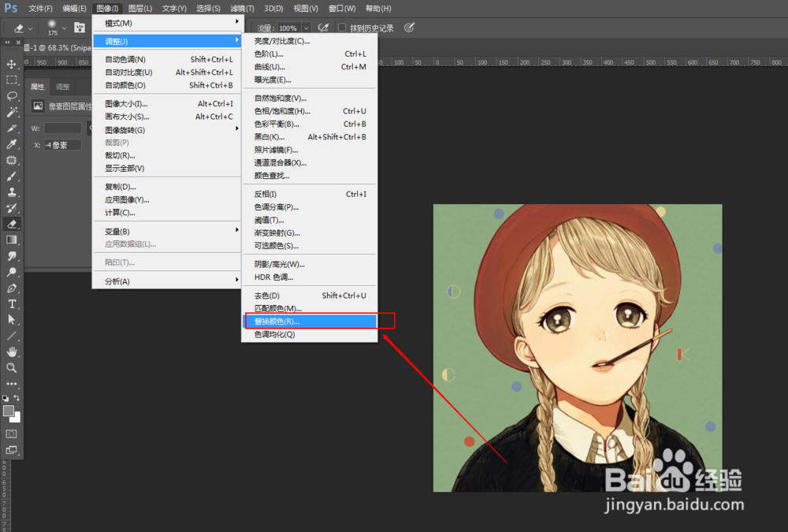Select the Rectangular Marquee tool
This screenshot has height=532, width=788.
11,80
